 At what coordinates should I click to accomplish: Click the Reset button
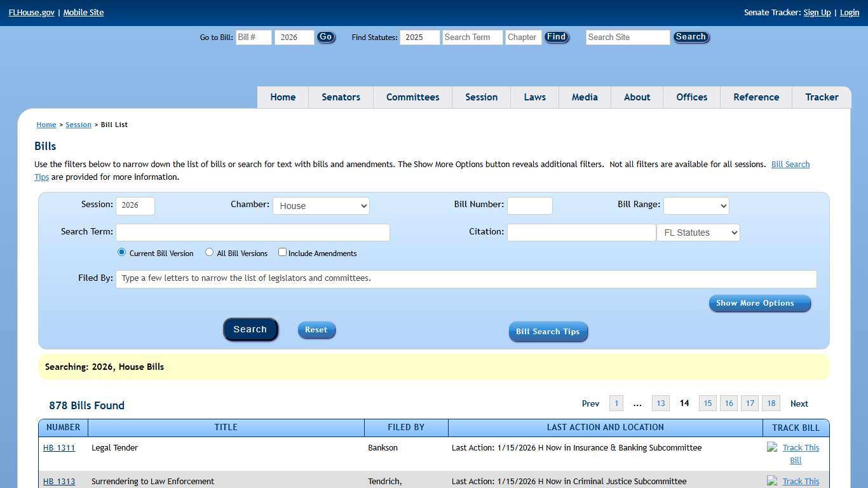(x=316, y=330)
